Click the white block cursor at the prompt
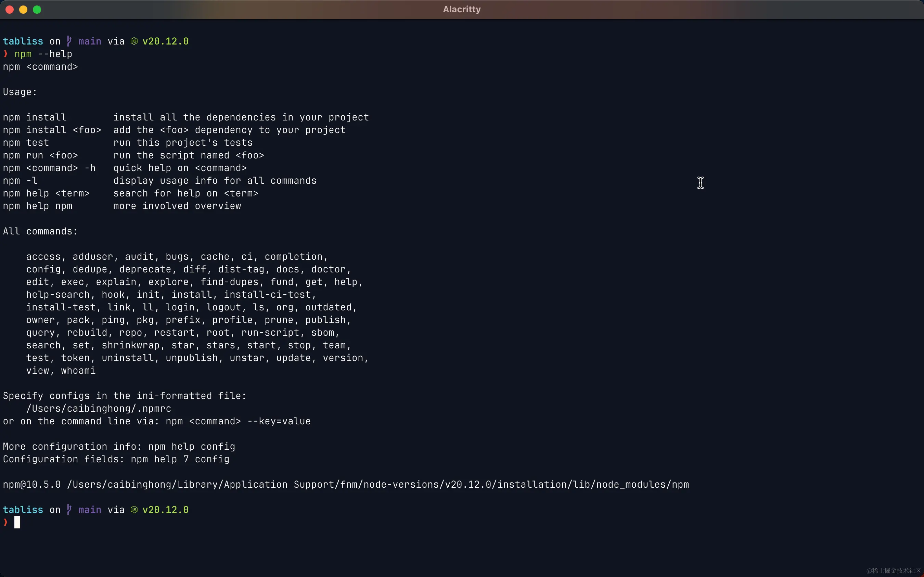 pos(17,522)
